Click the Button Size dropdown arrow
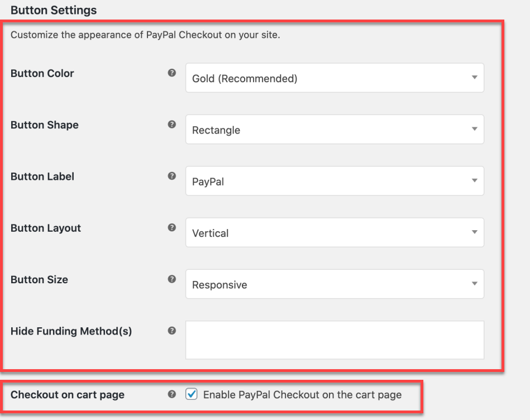This screenshot has height=420, width=530. 475,284
